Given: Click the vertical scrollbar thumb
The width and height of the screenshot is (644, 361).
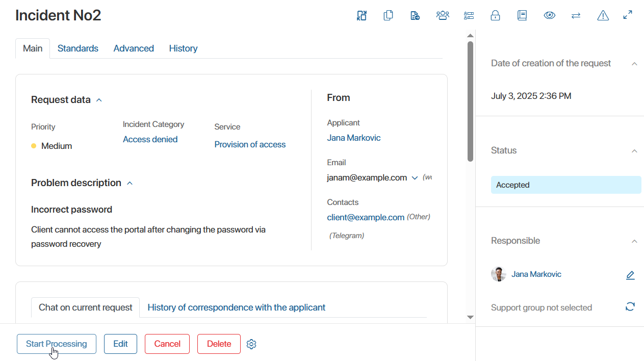Looking at the screenshot, I should tap(470, 101).
